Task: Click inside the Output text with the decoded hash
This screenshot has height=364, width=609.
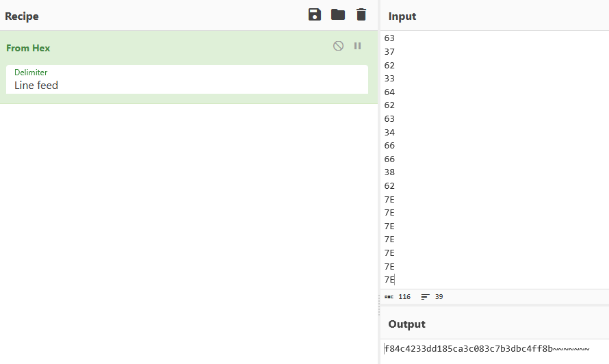Action: 487,349
